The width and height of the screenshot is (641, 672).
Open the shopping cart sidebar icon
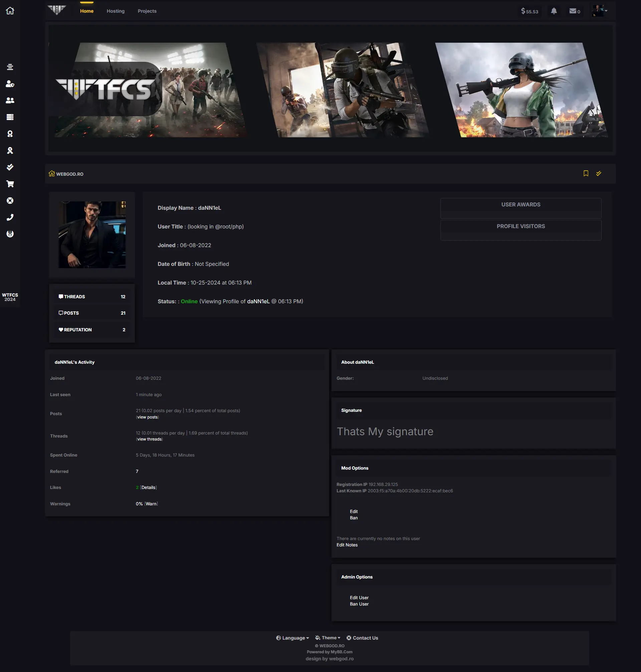coord(10,184)
